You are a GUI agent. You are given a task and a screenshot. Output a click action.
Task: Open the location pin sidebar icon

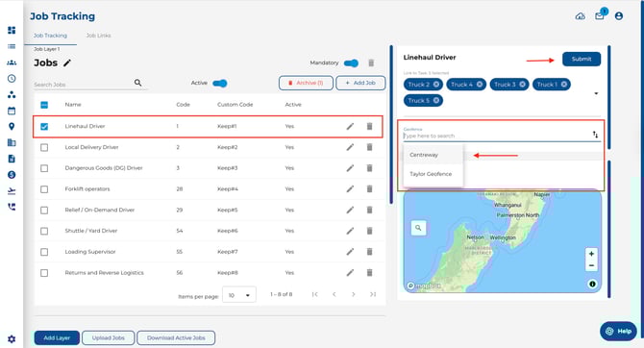click(12, 127)
